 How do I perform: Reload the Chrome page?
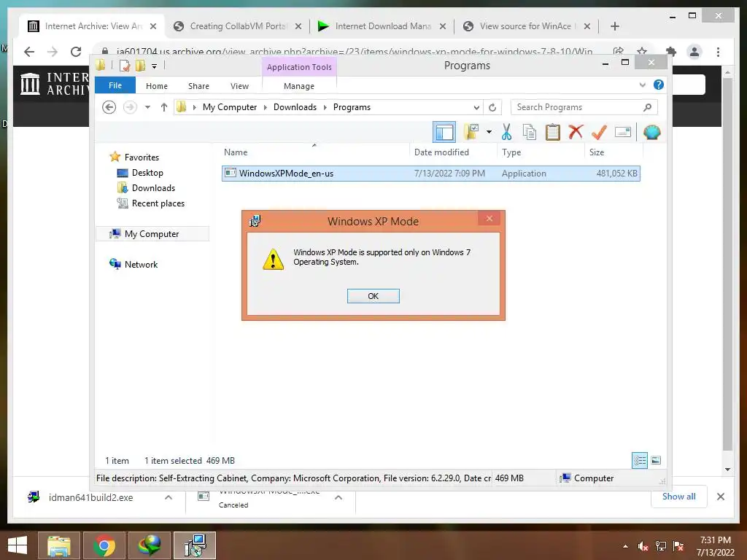coord(76,52)
